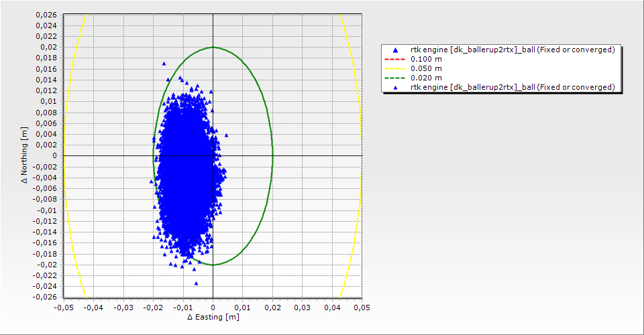The height and width of the screenshot is (335, 644).
Task: Click the -0,014 tick on Northing axis
Action: [45, 232]
